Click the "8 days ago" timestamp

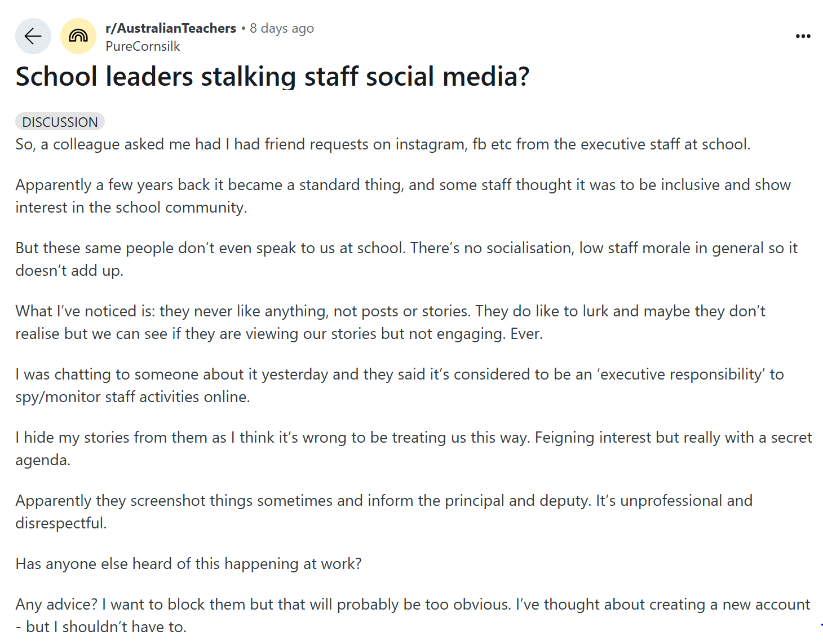282,28
